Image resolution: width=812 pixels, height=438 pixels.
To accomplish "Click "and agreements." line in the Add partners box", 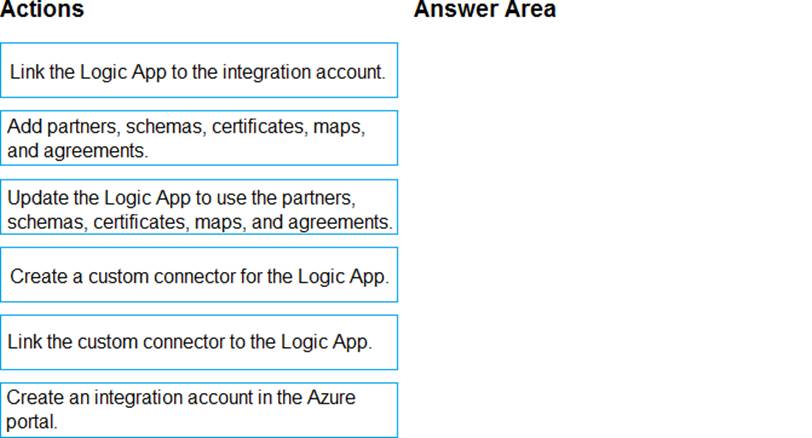I will tap(77, 151).
